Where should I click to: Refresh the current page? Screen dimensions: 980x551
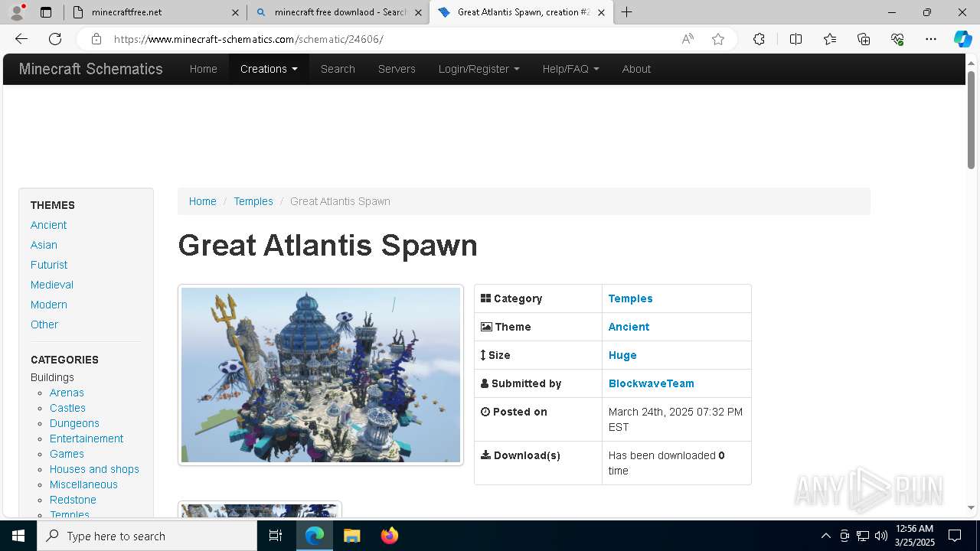55,39
